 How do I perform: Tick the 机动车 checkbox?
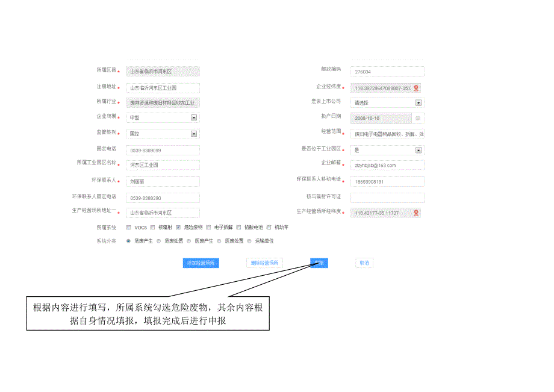pos(269,228)
